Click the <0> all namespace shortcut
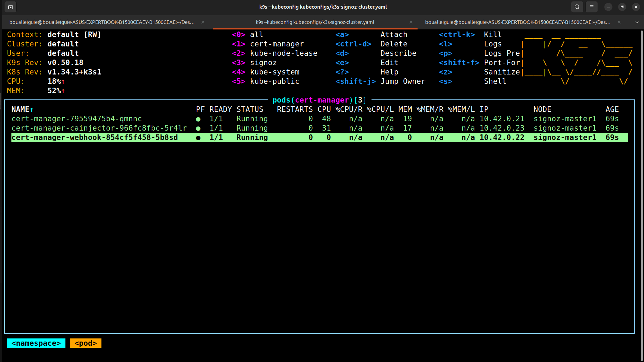Screen dimensions: 644x362 pyautogui.click(x=248, y=35)
